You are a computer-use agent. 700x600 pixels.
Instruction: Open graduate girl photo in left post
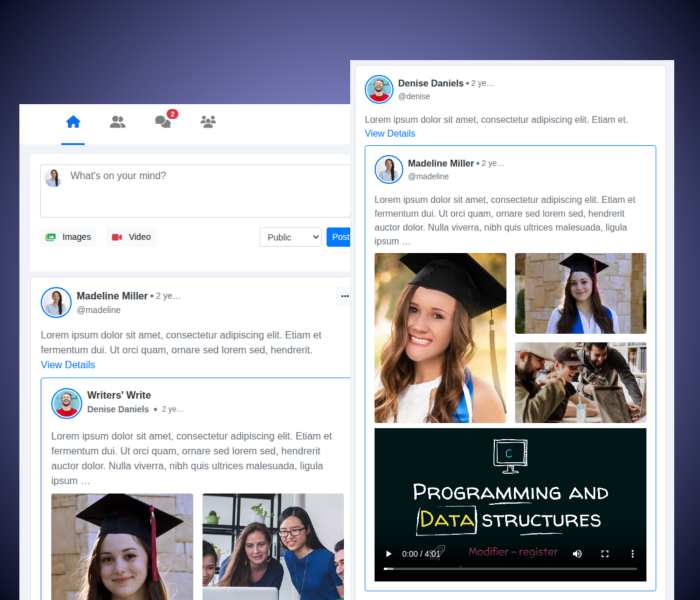122,546
